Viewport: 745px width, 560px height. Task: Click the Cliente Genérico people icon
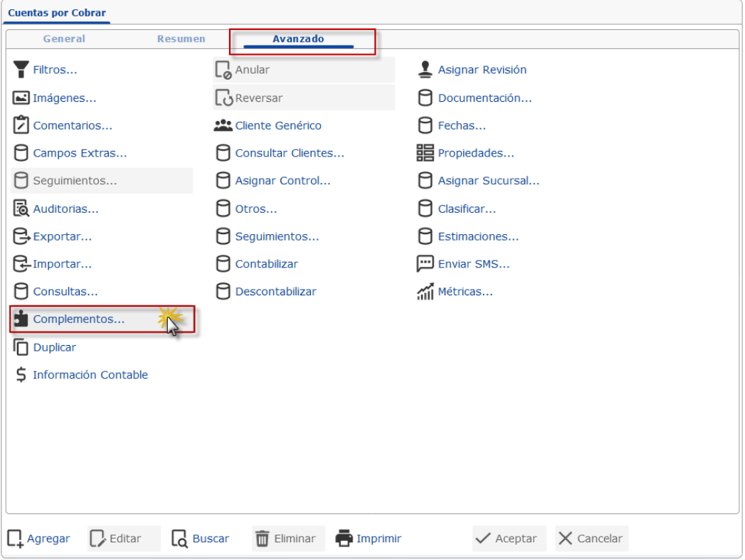click(223, 125)
